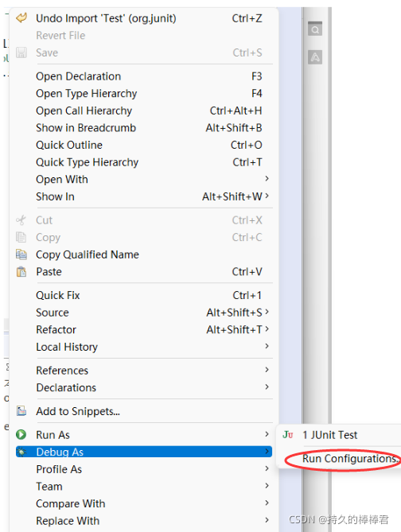Click the Copy Qualified Name icon
This screenshot has height=532, width=401.
coord(21,254)
